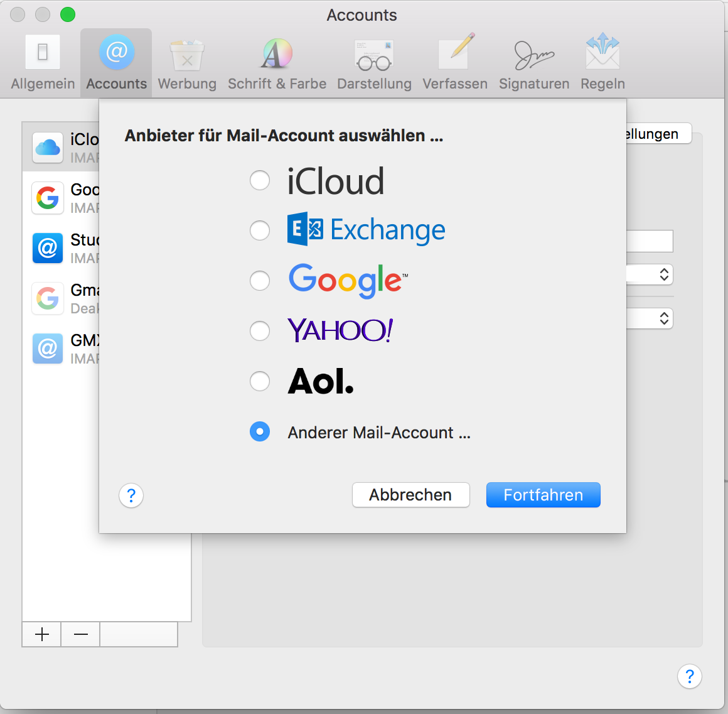
Task: Expand the upper popup menu on right
Action: pos(663,274)
